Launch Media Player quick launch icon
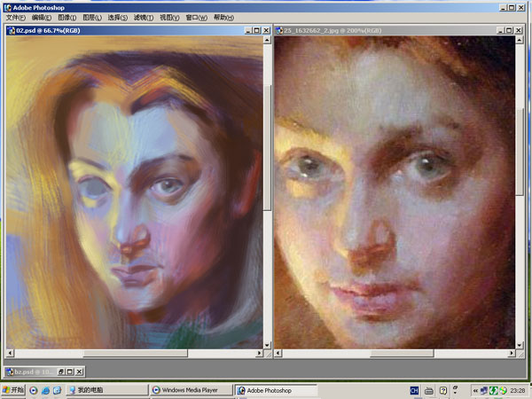Viewport: 532px width, 399px height. point(34,390)
